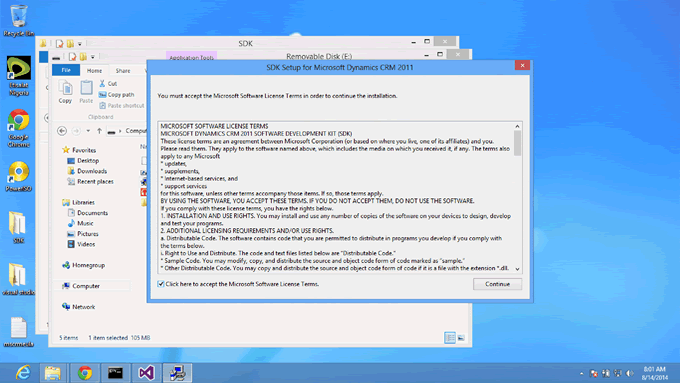This screenshot has width=680, height=383.
Task: Select Favorites in the navigation pane
Action: pyautogui.click(x=79, y=150)
